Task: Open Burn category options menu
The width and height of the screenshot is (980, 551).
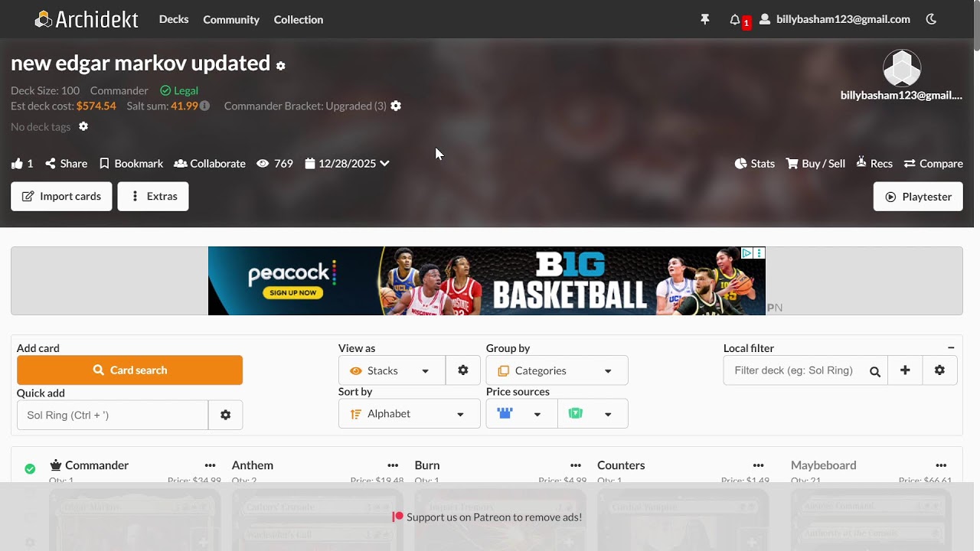Action: 575,465
